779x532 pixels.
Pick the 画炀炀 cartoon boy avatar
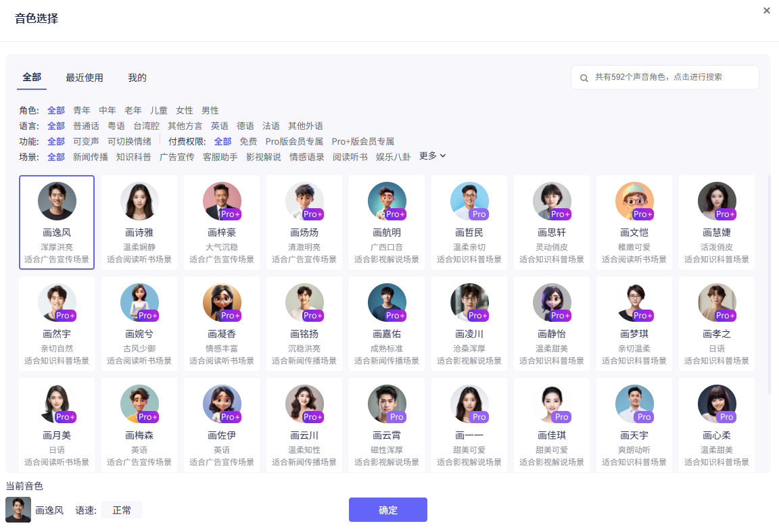point(304,201)
